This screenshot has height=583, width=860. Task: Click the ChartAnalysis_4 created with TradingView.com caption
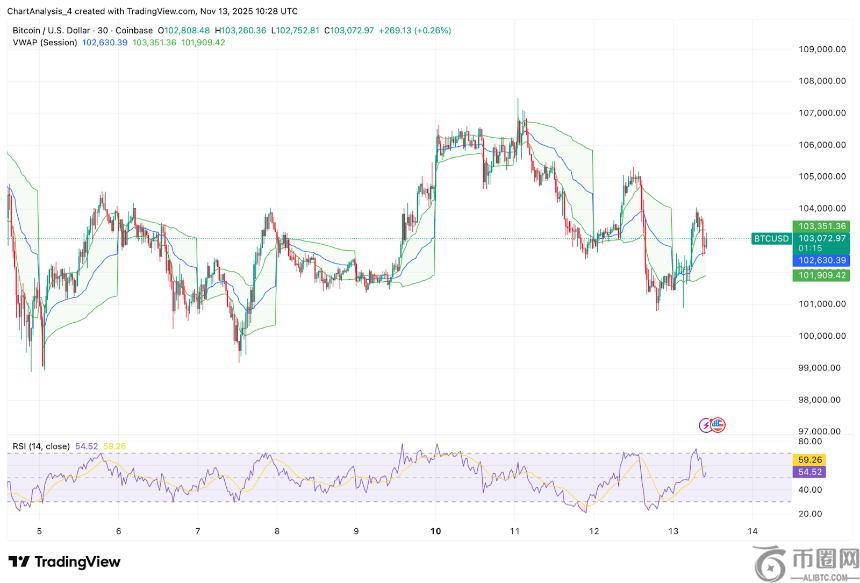[150, 9]
